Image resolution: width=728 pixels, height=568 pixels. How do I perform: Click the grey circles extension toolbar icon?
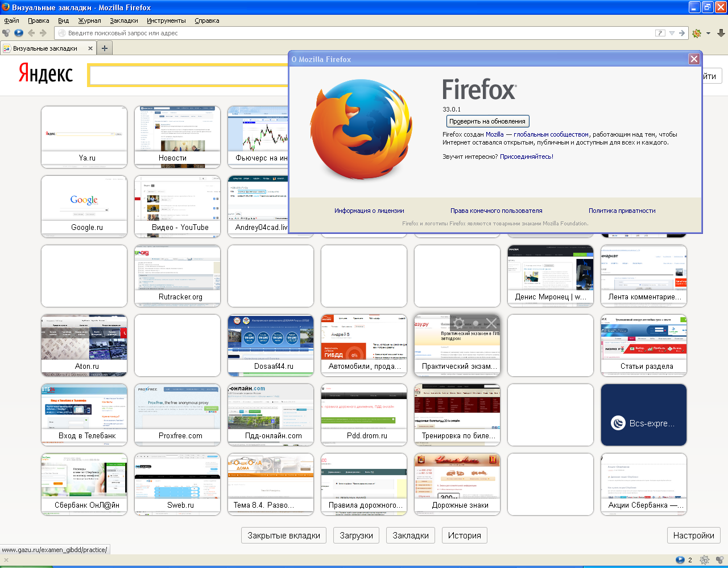(6, 33)
